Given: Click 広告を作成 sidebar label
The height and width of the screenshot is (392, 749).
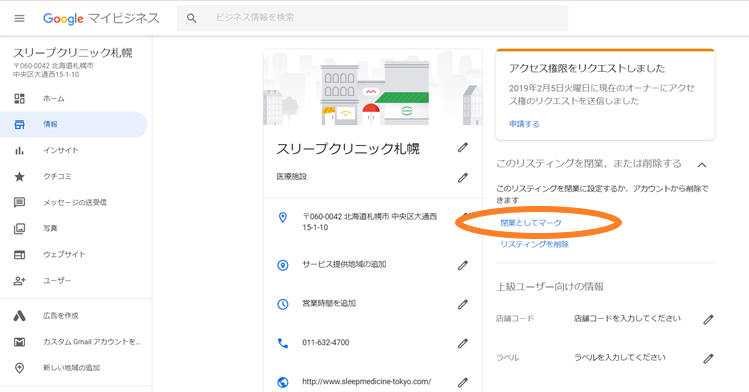Looking at the screenshot, I should click(x=61, y=316).
